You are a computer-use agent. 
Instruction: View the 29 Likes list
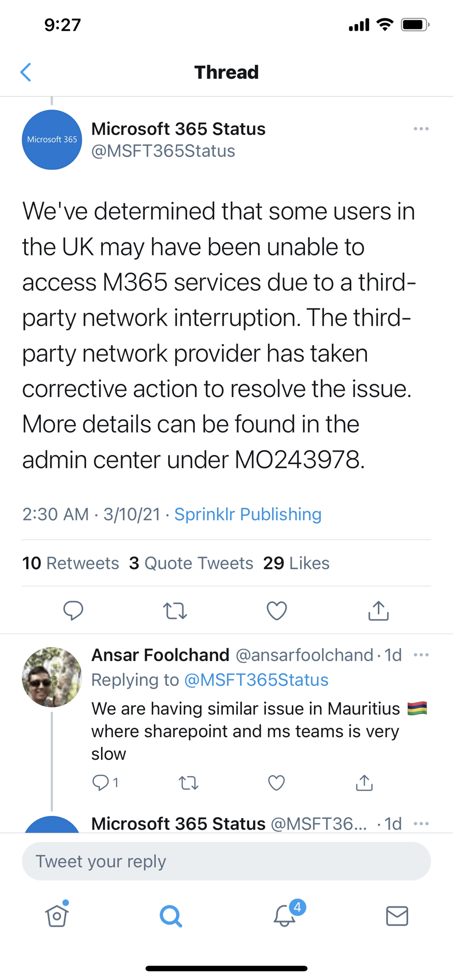[x=297, y=563]
